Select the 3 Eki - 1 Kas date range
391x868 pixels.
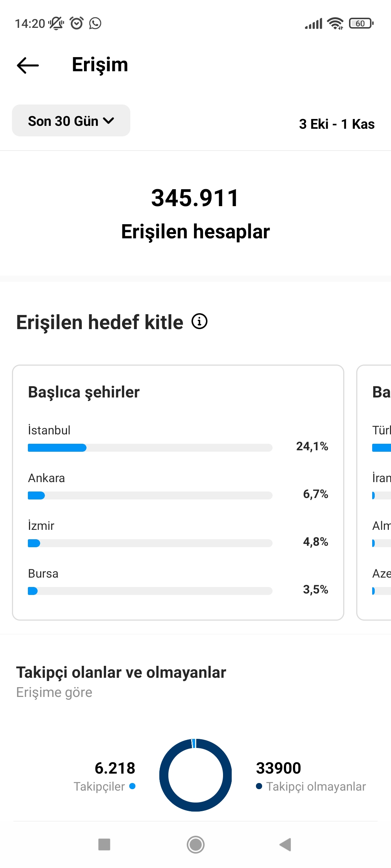(337, 124)
